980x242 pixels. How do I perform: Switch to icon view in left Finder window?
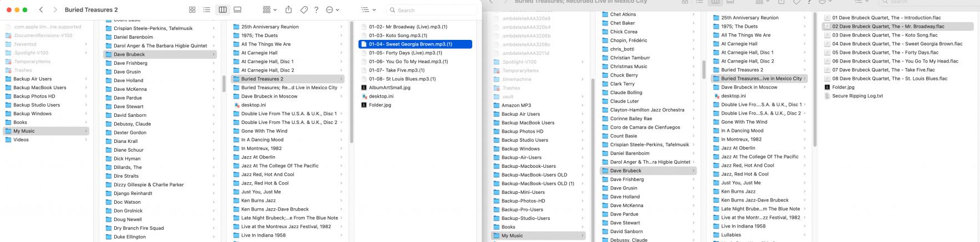point(192,10)
